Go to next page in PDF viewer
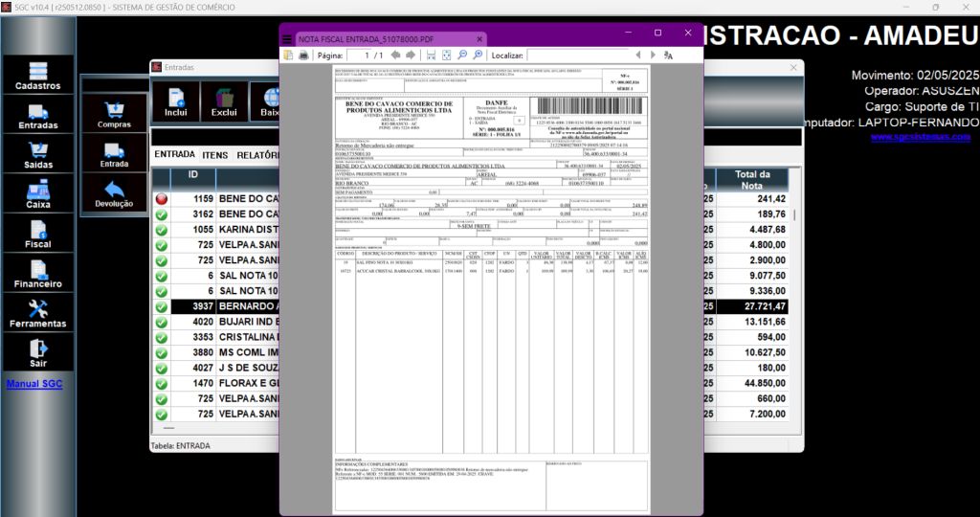This screenshot has width=980, height=517. (x=411, y=56)
